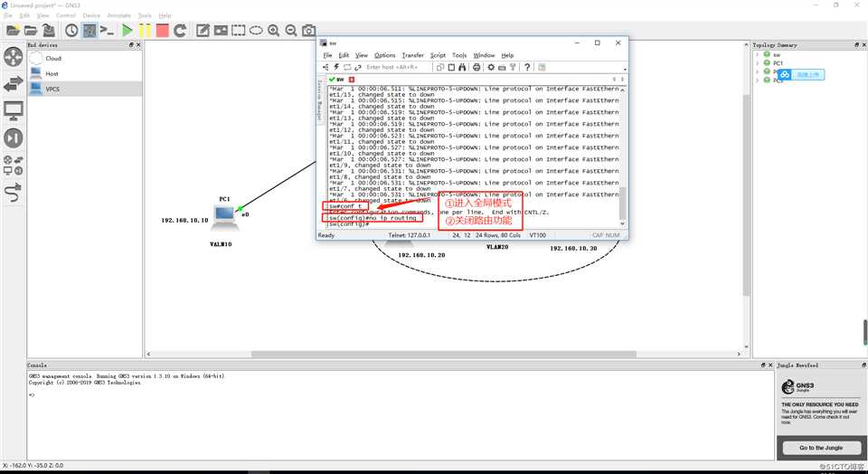
Task: Browse end devices monitor icon in sidebar
Action: (x=14, y=110)
